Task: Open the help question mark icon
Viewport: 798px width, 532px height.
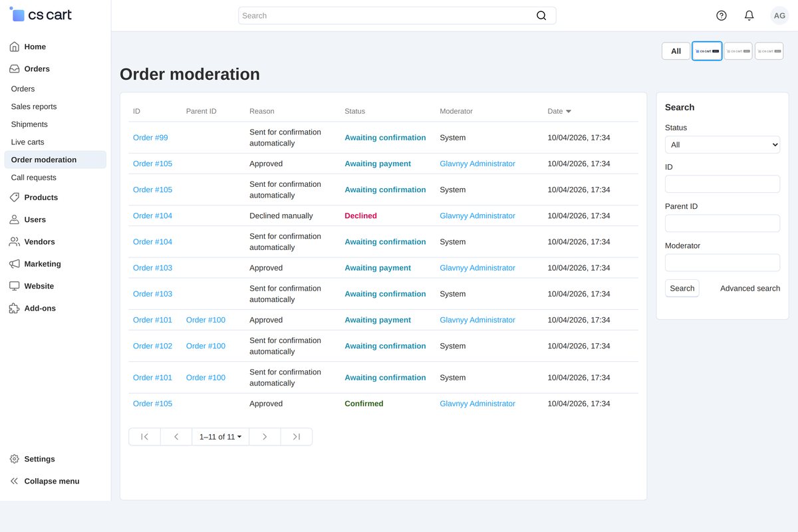Action: tap(722, 15)
